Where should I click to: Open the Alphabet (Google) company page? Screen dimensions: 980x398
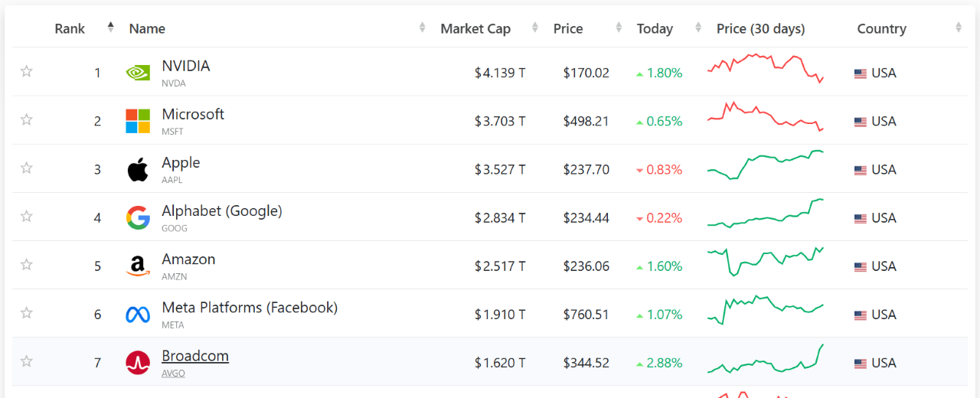222,211
